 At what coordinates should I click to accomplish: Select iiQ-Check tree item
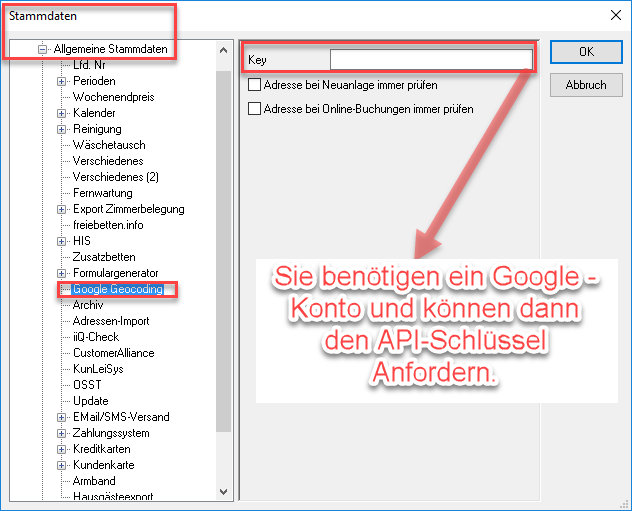coord(96,337)
